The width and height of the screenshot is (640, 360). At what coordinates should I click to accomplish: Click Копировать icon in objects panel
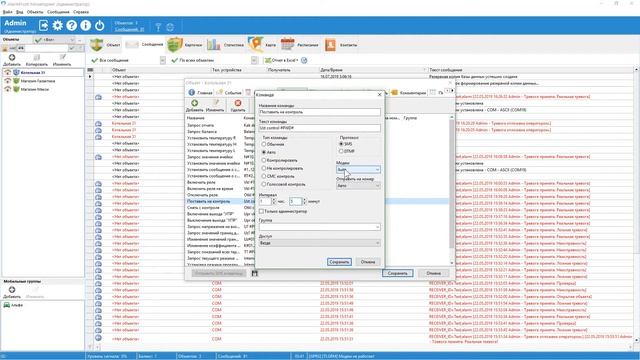pos(37,58)
